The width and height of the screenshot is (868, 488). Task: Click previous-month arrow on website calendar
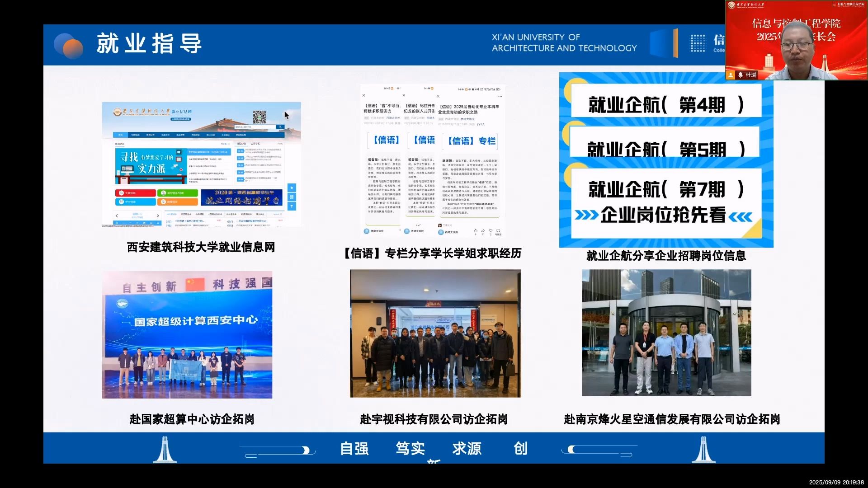117,216
